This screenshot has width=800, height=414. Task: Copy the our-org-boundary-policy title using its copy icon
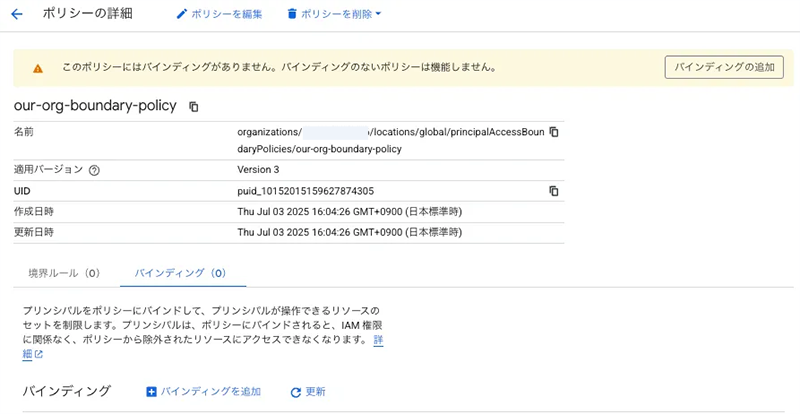[194, 106]
